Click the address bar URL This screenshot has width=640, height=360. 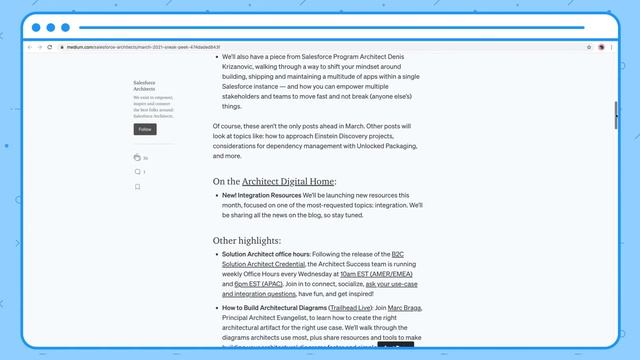(x=143, y=47)
